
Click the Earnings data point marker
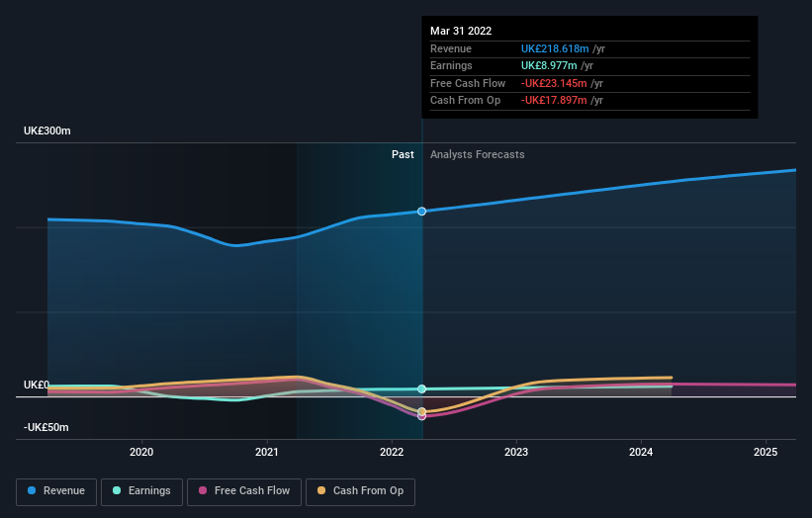click(422, 388)
